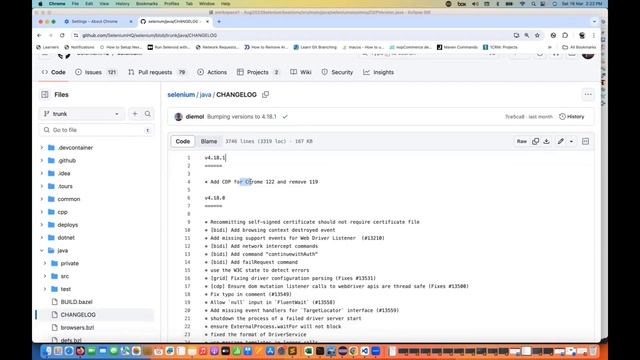Open the Bookmarks menu in menu bar
Image resolution: width=640 pixels, height=360 pixels.
click(x=147, y=4)
